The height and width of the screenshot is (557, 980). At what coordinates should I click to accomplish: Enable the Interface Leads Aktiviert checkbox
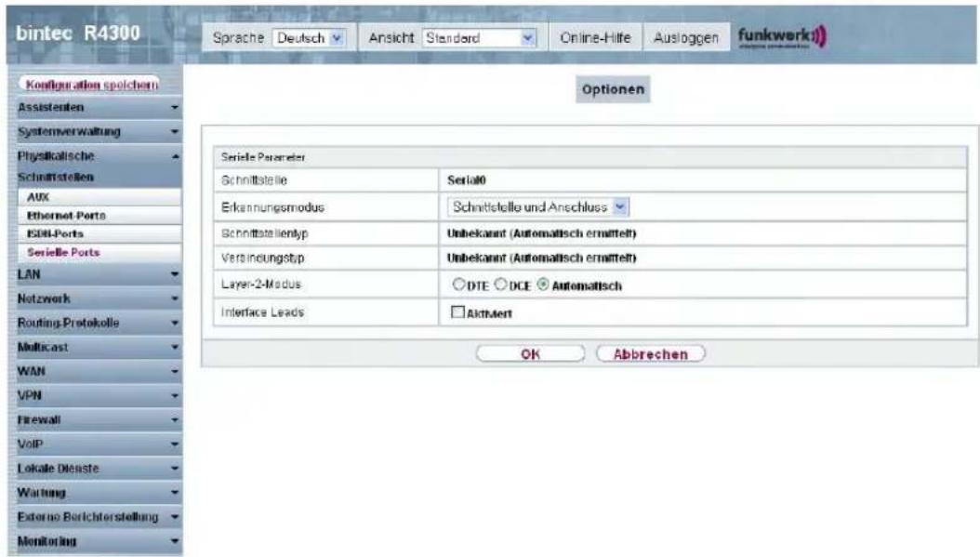tap(458, 312)
